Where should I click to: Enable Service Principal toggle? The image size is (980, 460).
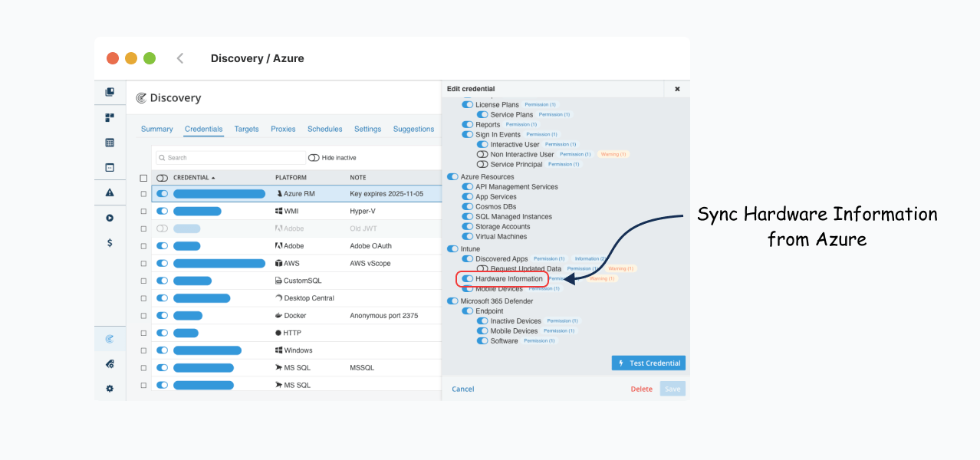[x=482, y=164]
